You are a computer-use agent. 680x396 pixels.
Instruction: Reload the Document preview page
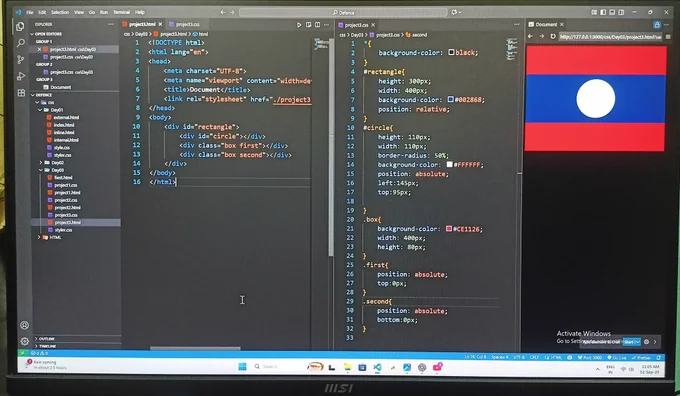pos(553,36)
